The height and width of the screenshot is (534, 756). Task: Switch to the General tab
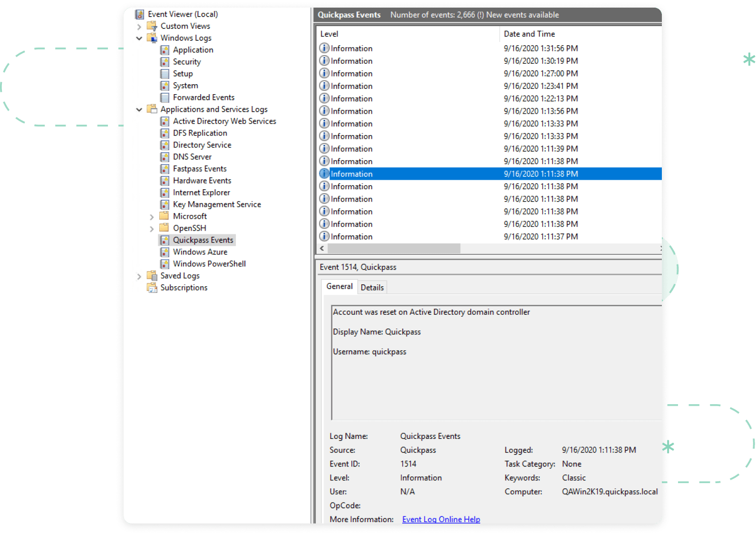(x=339, y=286)
